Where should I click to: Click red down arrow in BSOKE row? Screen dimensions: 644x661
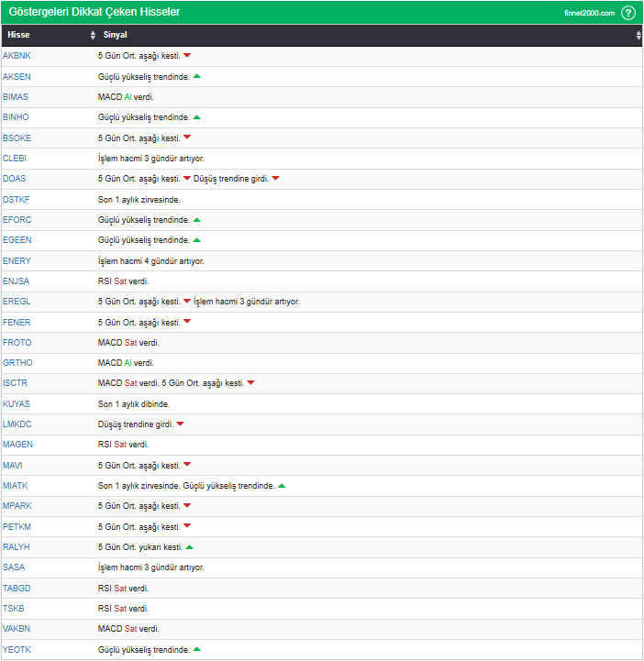(187, 138)
